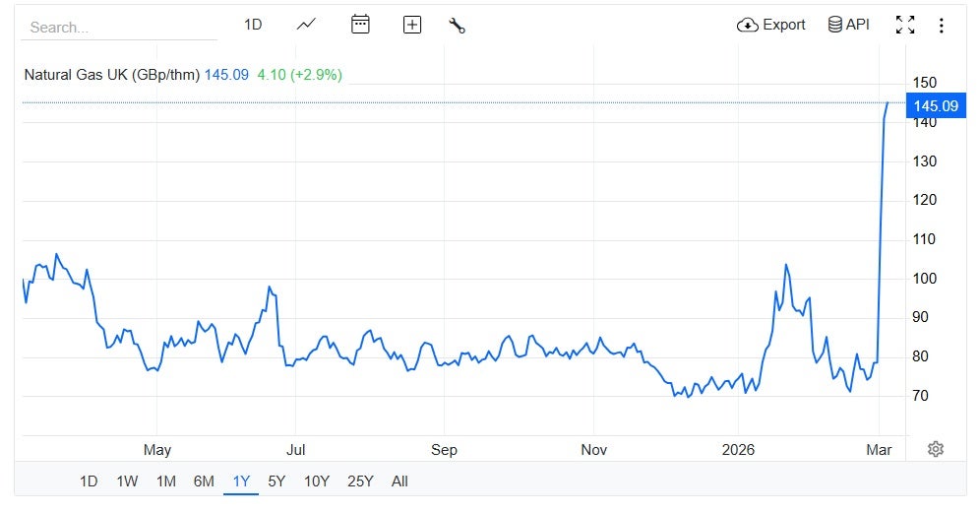The width and height of the screenshot is (980, 513).
Task: Click the 145.09 current price tag
Action: tap(936, 105)
